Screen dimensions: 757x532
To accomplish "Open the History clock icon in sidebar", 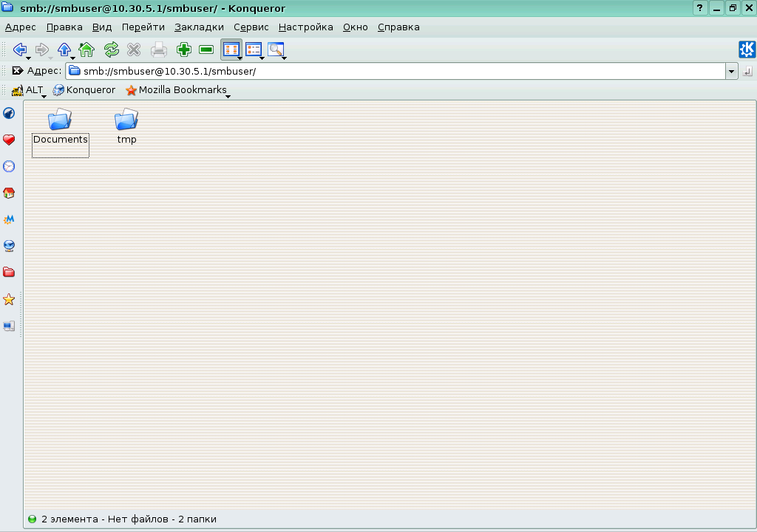I will pyautogui.click(x=9, y=166).
